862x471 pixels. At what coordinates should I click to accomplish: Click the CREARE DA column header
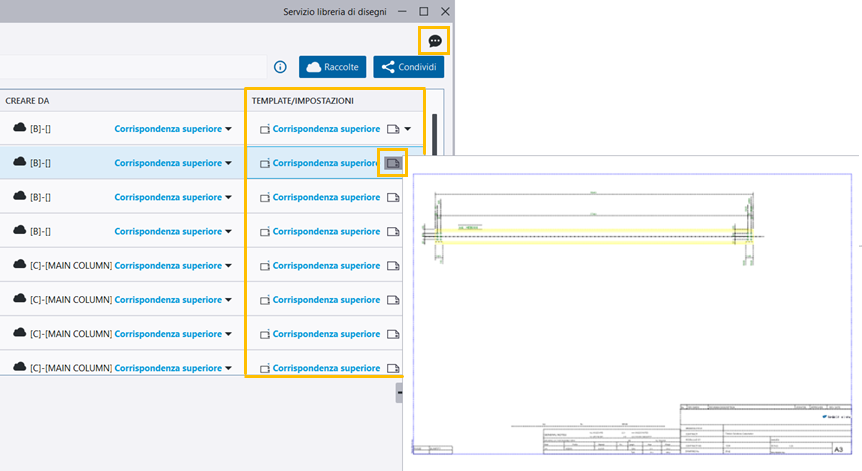28,101
